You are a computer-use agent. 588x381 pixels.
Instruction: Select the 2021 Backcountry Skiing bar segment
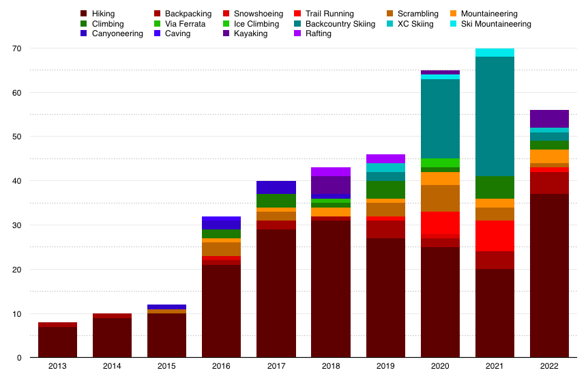(495, 116)
